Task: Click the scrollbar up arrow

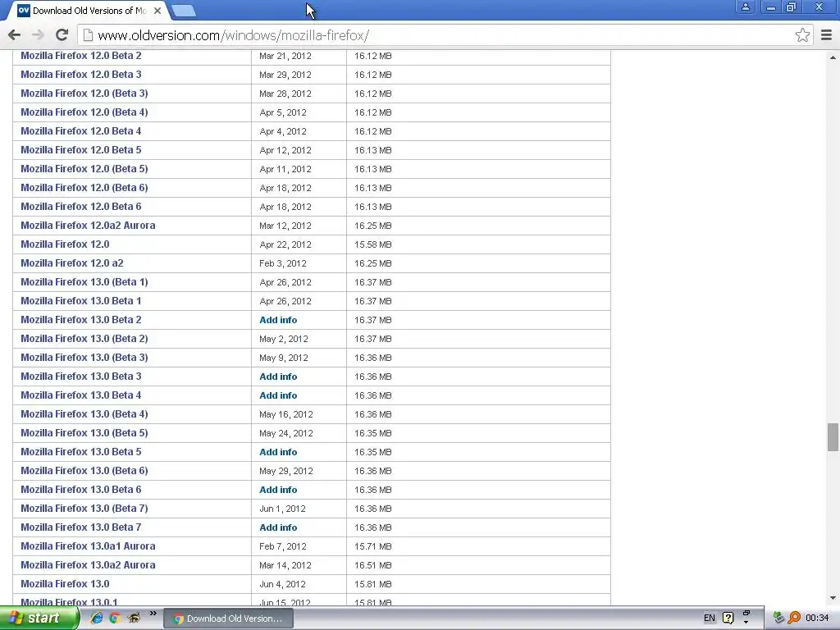Action: click(x=833, y=57)
